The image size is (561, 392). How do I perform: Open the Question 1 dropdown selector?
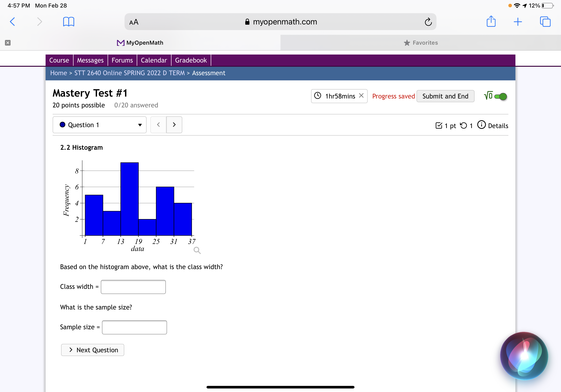[x=99, y=125]
